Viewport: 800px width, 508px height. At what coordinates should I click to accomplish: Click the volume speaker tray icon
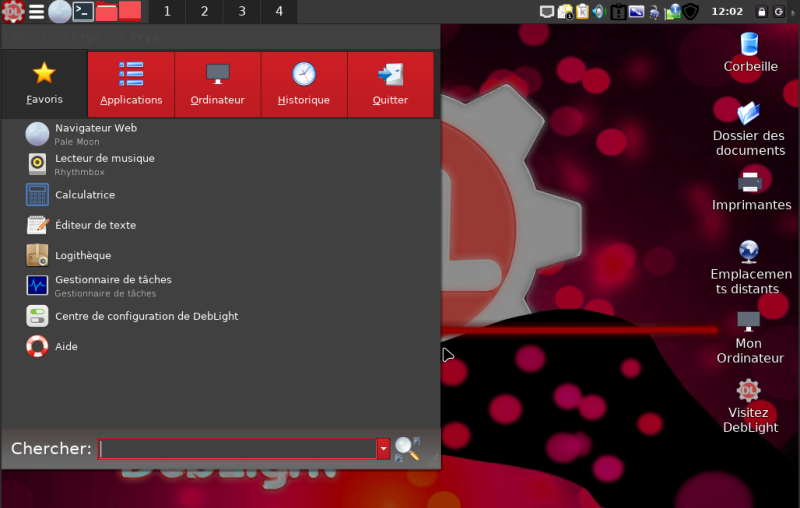598,12
